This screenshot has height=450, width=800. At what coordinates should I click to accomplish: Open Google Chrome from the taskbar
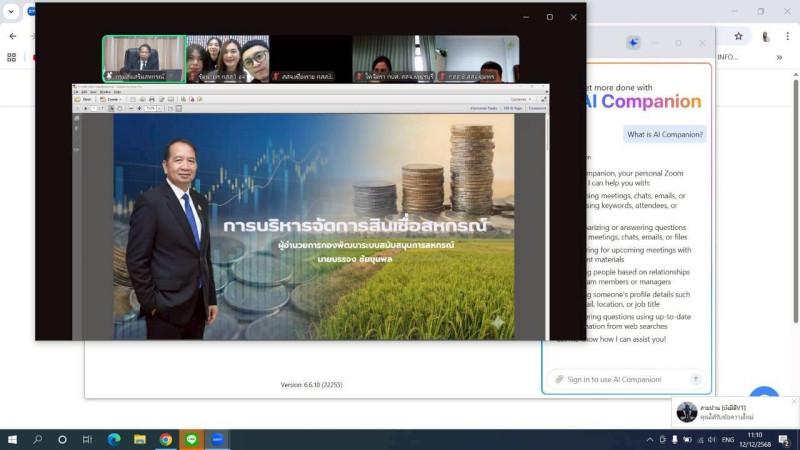point(165,439)
